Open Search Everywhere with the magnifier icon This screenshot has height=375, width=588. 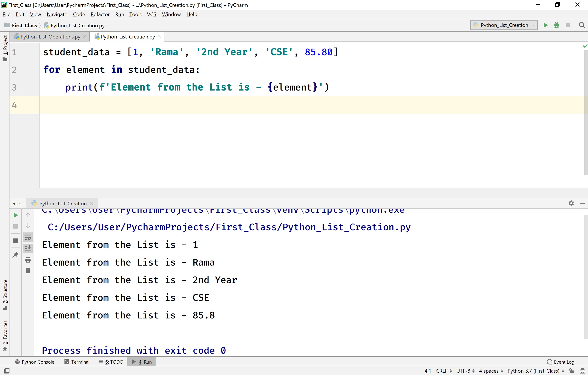(582, 25)
